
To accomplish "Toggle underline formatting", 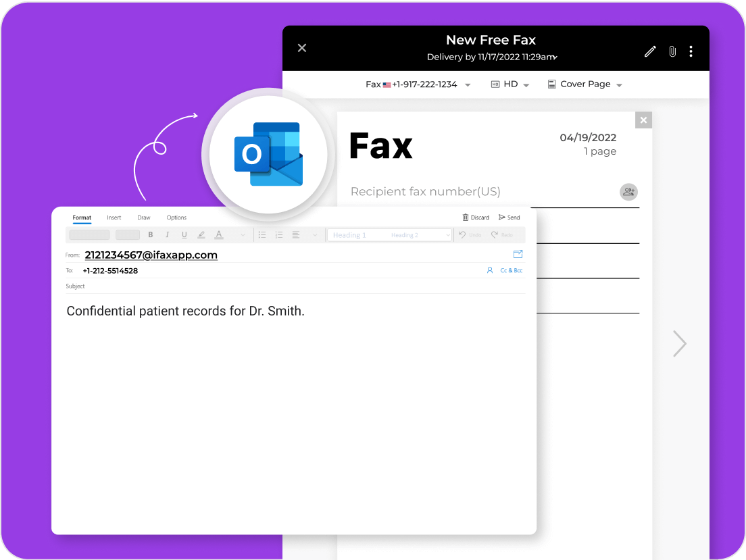I will pyautogui.click(x=183, y=234).
